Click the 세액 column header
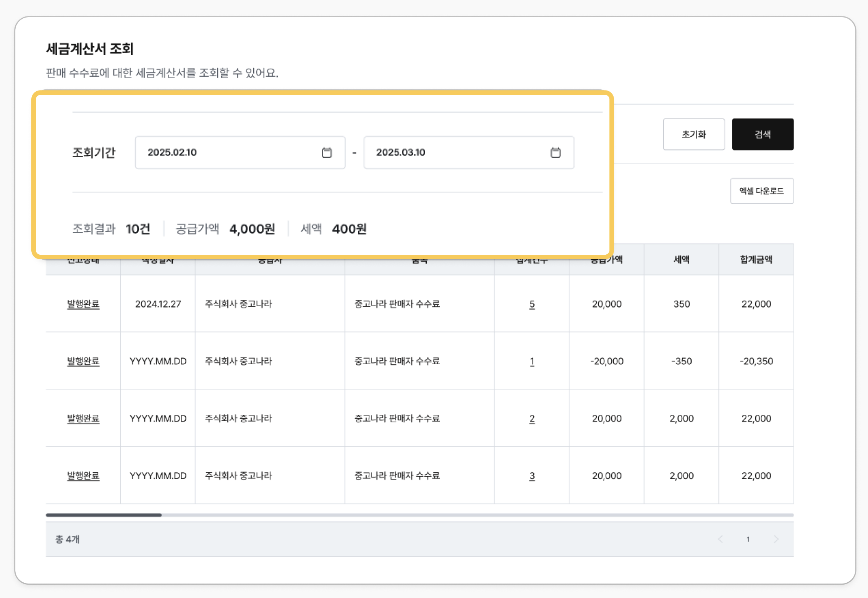The height and width of the screenshot is (598, 868). click(682, 260)
